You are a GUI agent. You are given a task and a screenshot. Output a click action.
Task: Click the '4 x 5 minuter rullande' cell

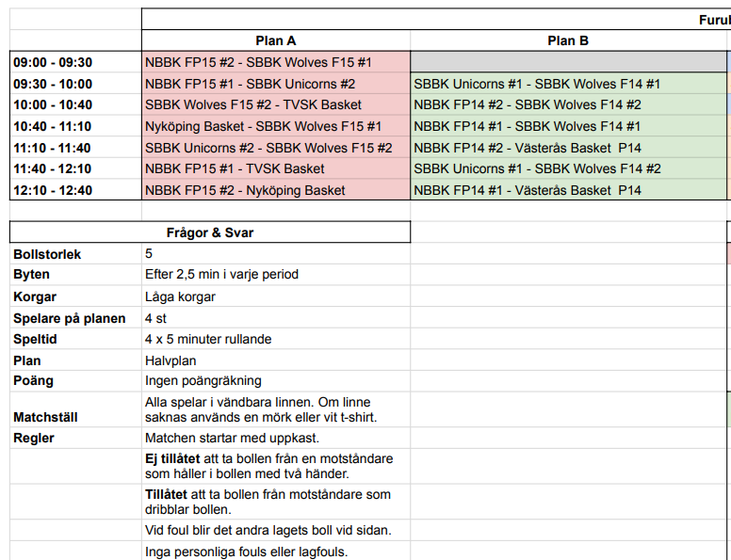pyautogui.click(x=206, y=339)
